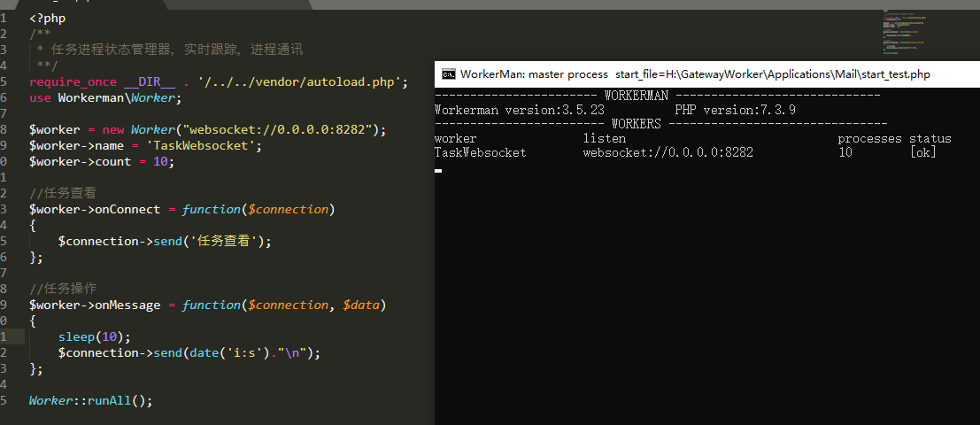The height and width of the screenshot is (425, 980).
Task: Click the 'sleep(10);' statement
Action: pos(95,336)
